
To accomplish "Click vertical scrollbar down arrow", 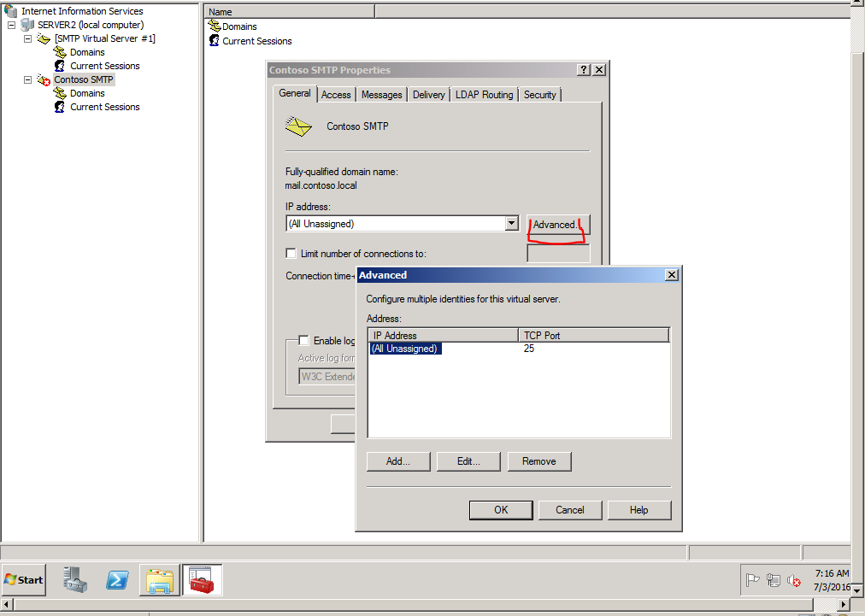I will 857,591.
